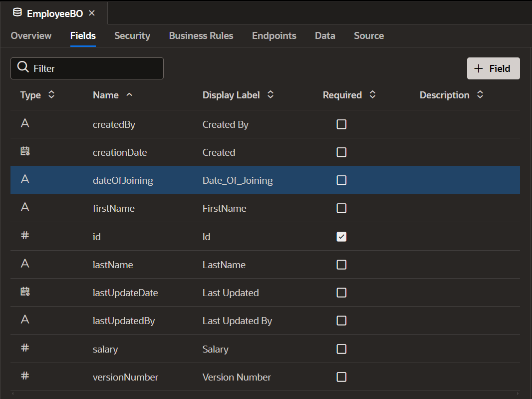Screen dimensions: 532x399
Task: Click the datetime type icon for lastUpdateDate
Action: [x=25, y=291]
